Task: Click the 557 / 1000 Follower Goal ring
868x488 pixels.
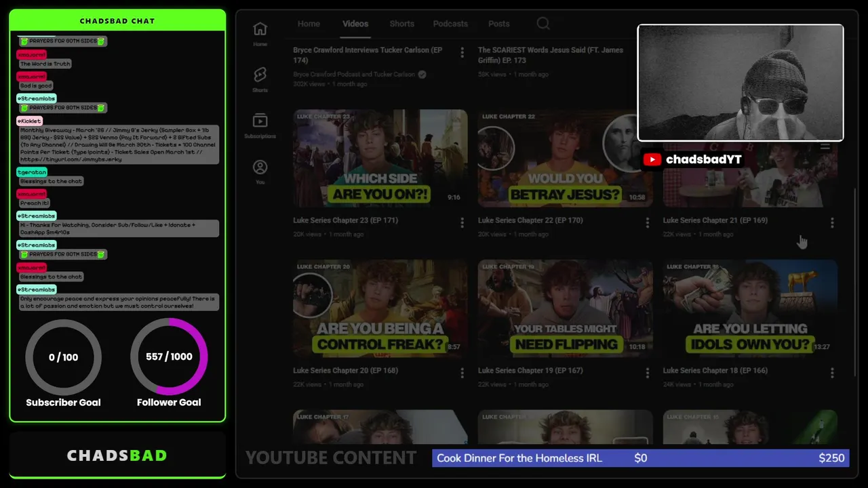Action: (x=169, y=357)
